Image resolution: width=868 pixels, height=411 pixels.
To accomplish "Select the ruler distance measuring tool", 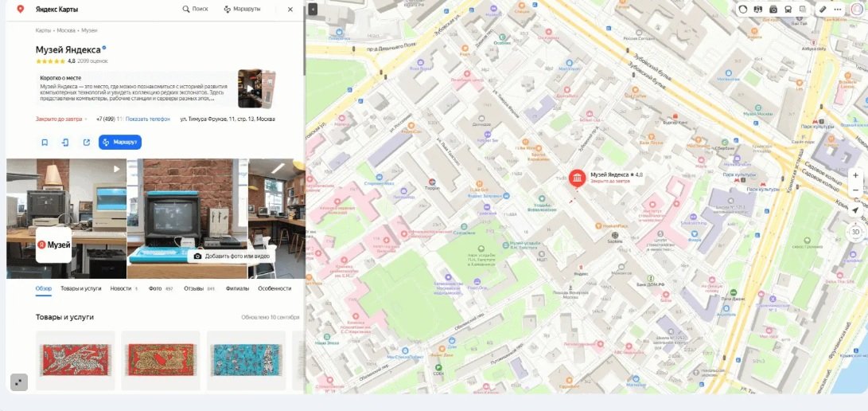I will [823, 10].
